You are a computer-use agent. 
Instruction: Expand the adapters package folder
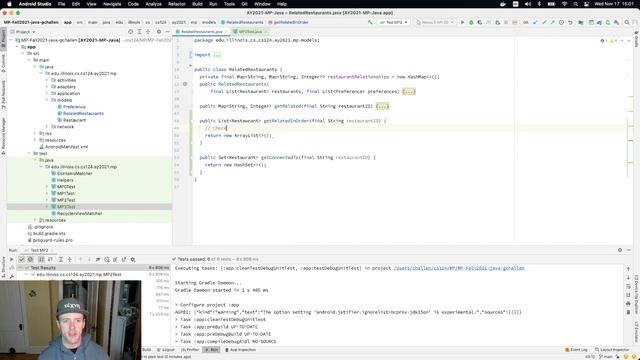(x=47, y=87)
